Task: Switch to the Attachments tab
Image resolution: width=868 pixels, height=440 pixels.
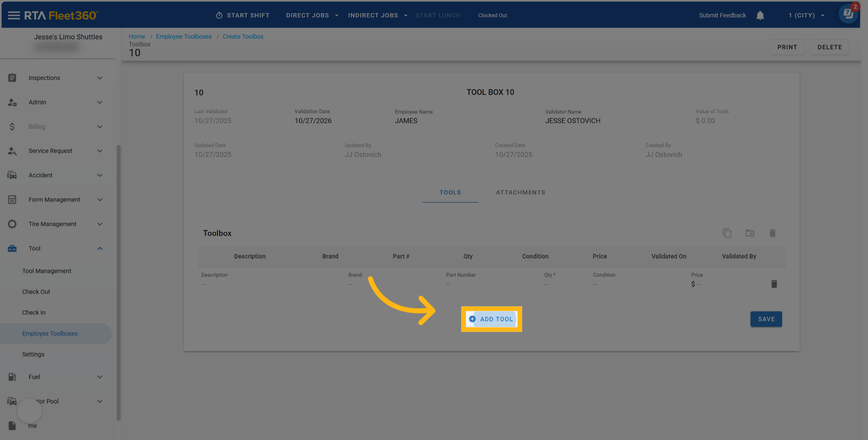Action: (520, 192)
